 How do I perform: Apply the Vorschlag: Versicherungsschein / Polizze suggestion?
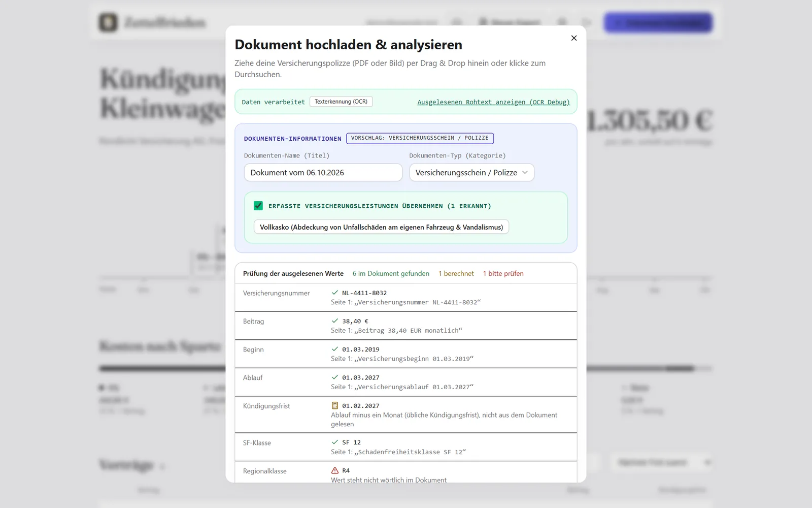pos(420,138)
